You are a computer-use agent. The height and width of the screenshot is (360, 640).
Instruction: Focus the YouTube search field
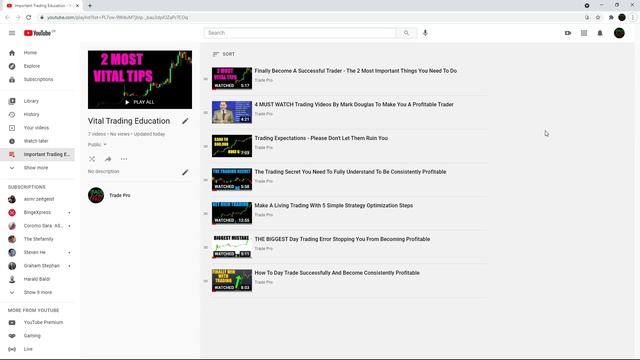click(300, 33)
